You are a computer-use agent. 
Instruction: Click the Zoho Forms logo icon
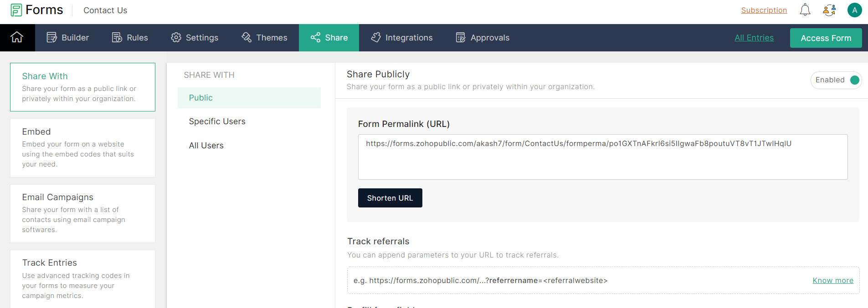pyautogui.click(x=16, y=10)
